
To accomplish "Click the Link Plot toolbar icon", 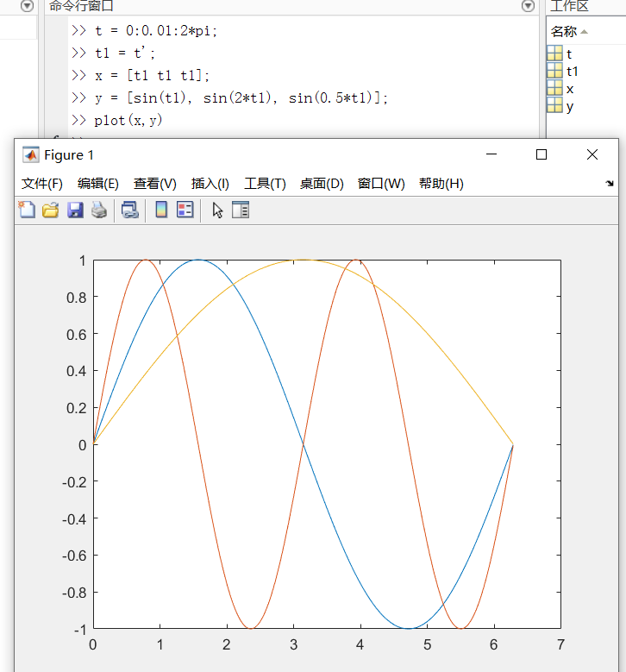I will click(x=130, y=210).
